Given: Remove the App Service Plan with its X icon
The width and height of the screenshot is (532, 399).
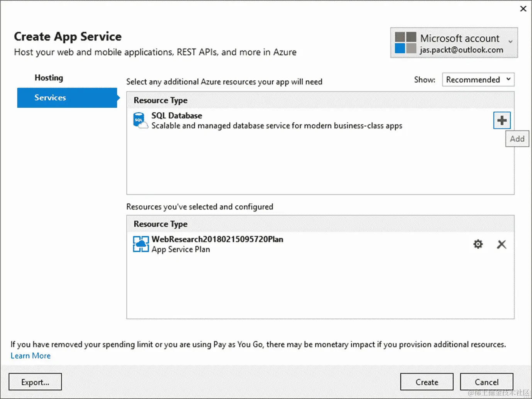Looking at the screenshot, I should click(502, 244).
